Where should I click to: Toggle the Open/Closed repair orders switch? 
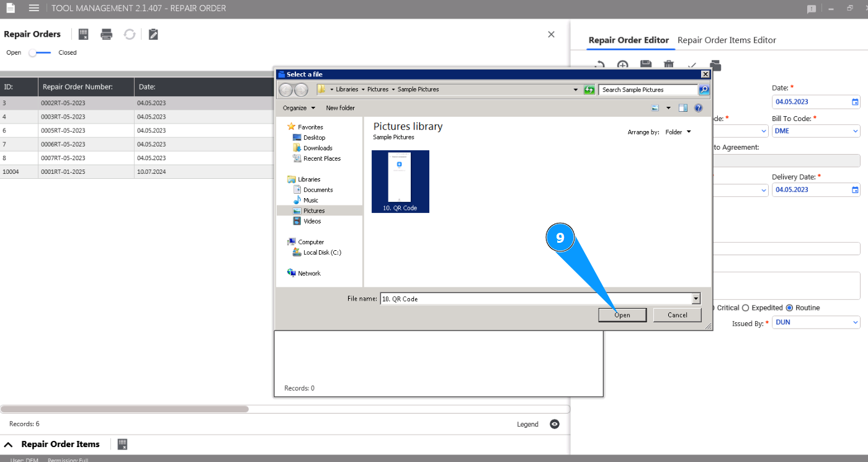[x=40, y=53]
